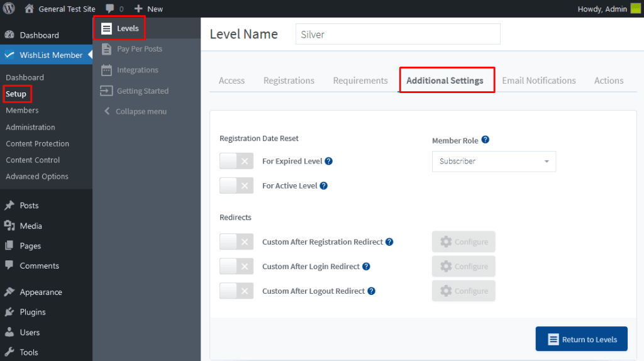The height and width of the screenshot is (361, 644).
Task: Click the Users icon in sidebar
Action: [9, 332]
